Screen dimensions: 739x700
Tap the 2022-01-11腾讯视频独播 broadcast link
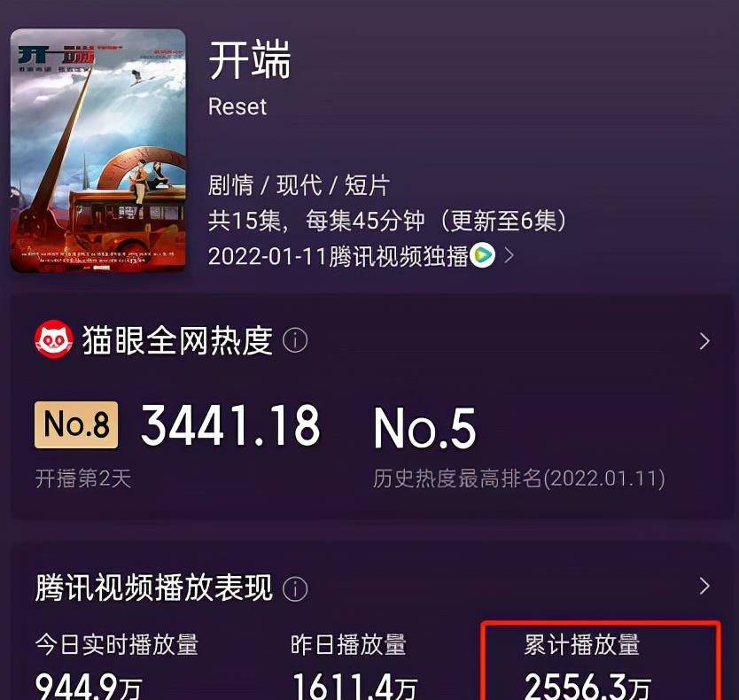(x=338, y=256)
